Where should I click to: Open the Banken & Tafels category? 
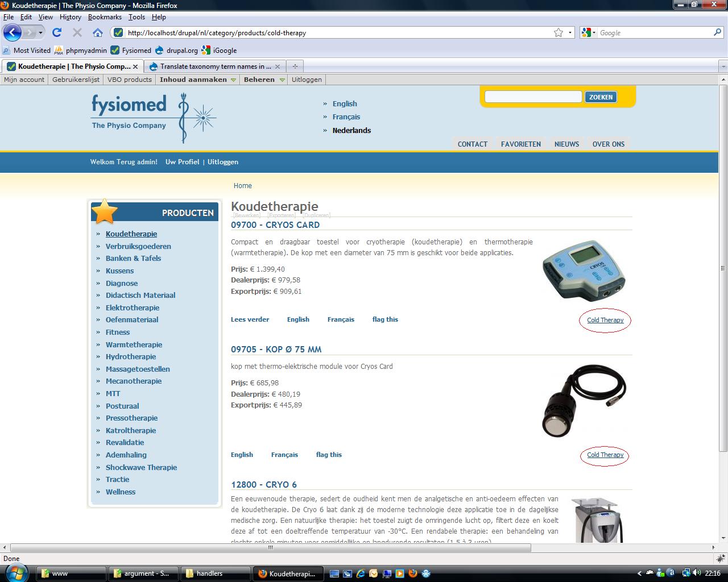pos(133,258)
